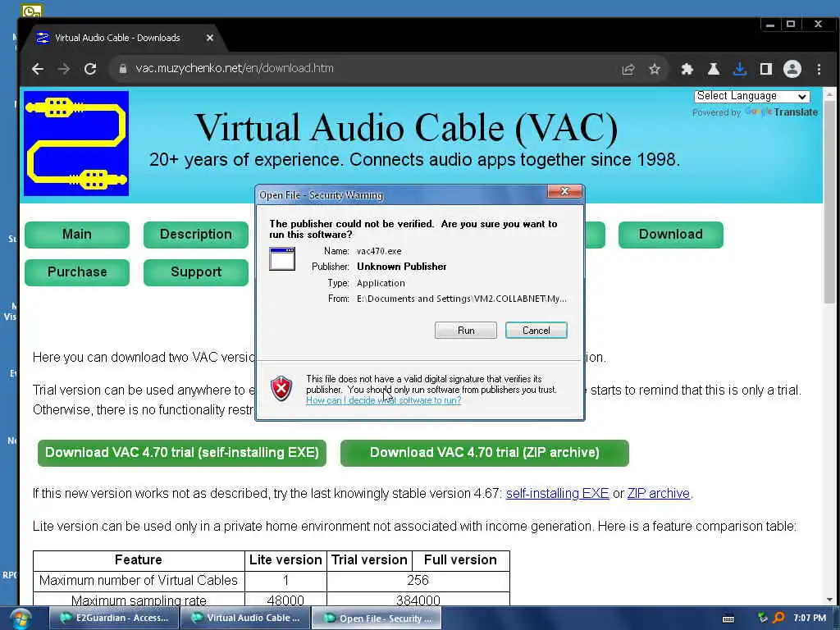
Task: Click the share page icon in the address bar
Action: (628, 69)
